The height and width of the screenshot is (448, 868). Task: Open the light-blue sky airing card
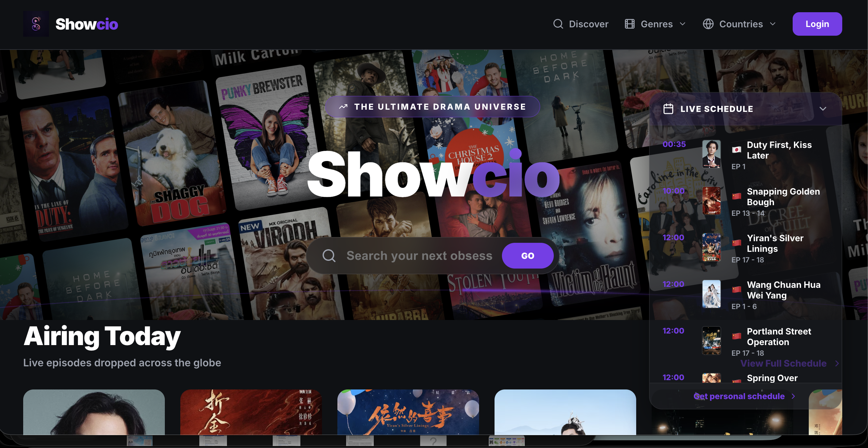pos(565,412)
